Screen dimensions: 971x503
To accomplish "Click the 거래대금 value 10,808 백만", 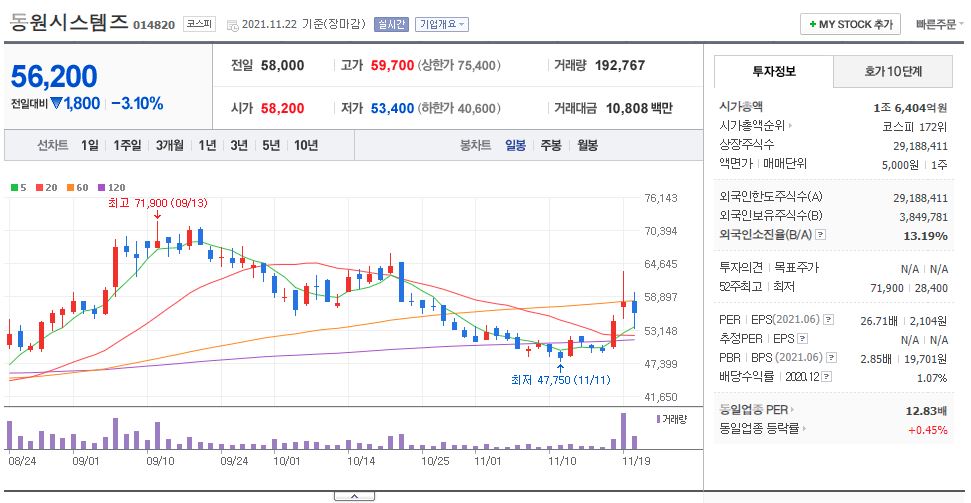I will 639,108.
